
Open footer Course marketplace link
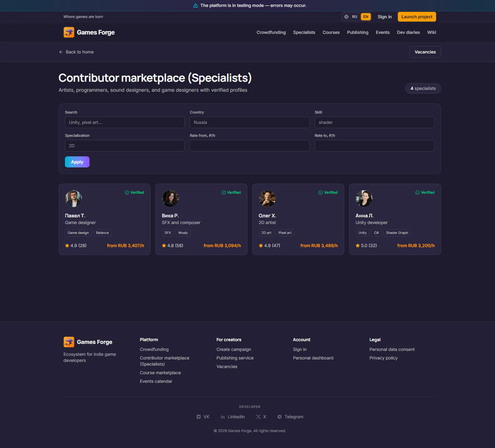[x=160, y=373]
